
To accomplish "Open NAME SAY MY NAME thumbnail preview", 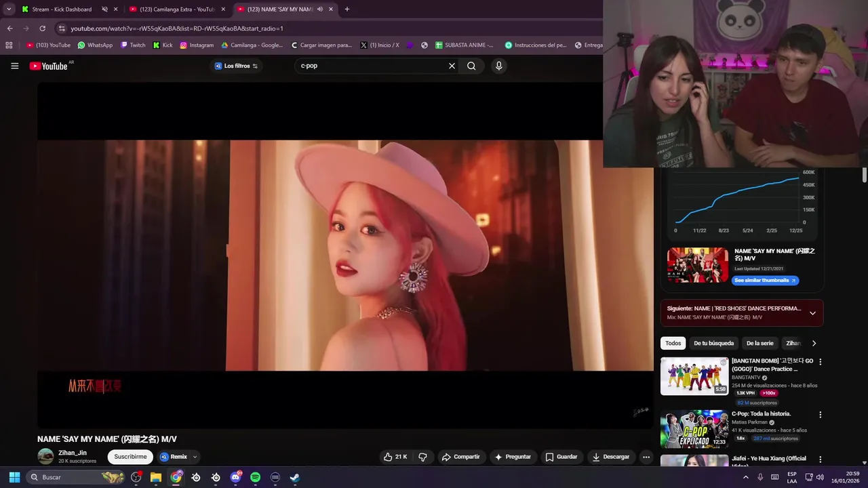I will click(x=697, y=264).
